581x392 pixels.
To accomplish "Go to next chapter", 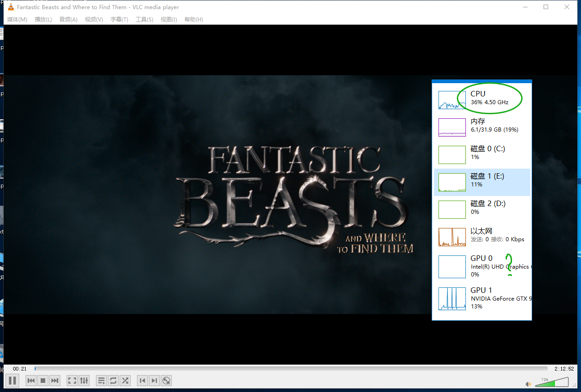I will click(x=154, y=380).
